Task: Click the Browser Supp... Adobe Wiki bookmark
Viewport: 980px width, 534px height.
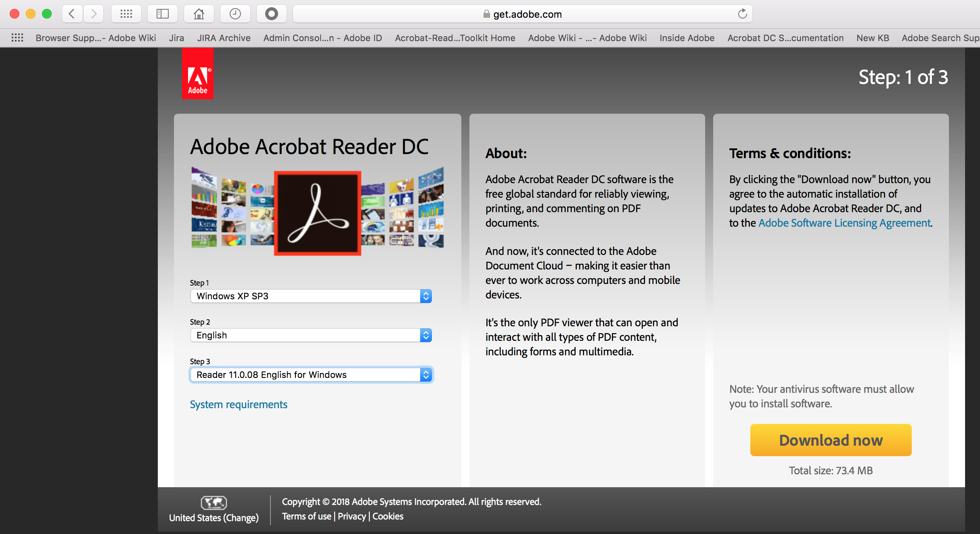Action: [x=95, y=38]
